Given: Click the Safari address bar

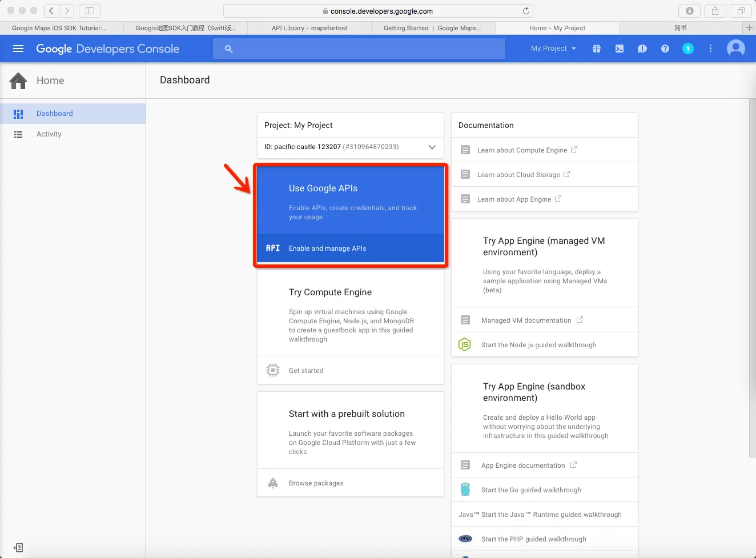Looking at the screenshot, I should pos(378,11).
